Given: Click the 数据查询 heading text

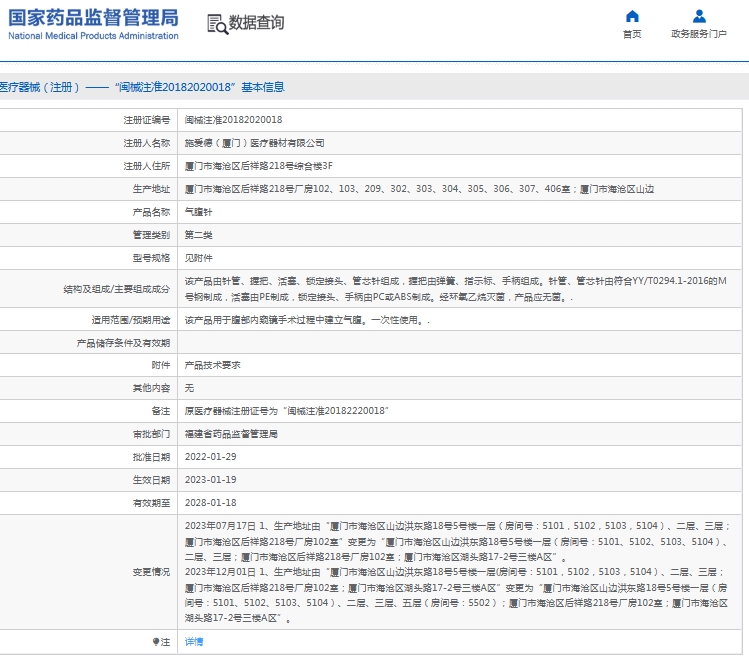Looking at the screenshot, I should (x=257, y=22).
